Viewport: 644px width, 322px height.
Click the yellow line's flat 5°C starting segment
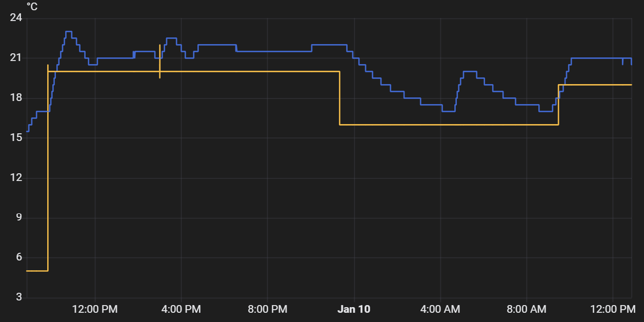click(37, 270)
